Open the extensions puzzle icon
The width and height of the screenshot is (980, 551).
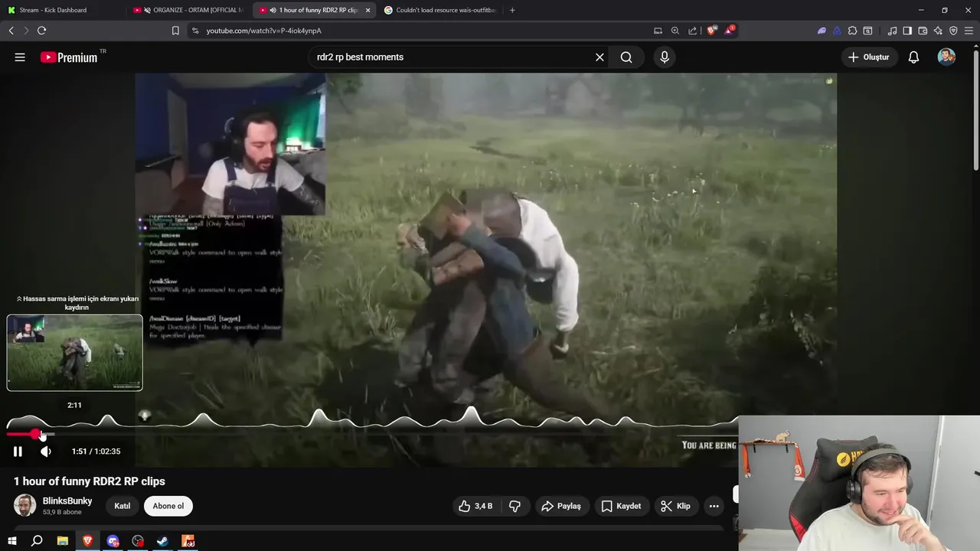[852, 31]
